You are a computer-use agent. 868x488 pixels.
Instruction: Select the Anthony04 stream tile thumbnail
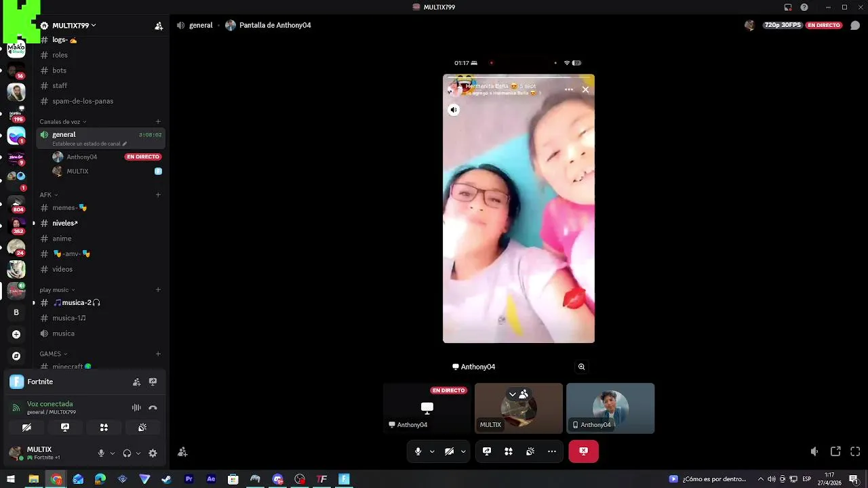point(427,408)
